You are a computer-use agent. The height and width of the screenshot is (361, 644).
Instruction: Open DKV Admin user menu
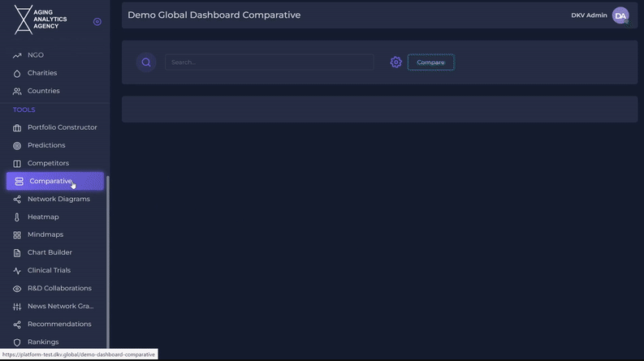pyautogui.click(x=589, y=15)
